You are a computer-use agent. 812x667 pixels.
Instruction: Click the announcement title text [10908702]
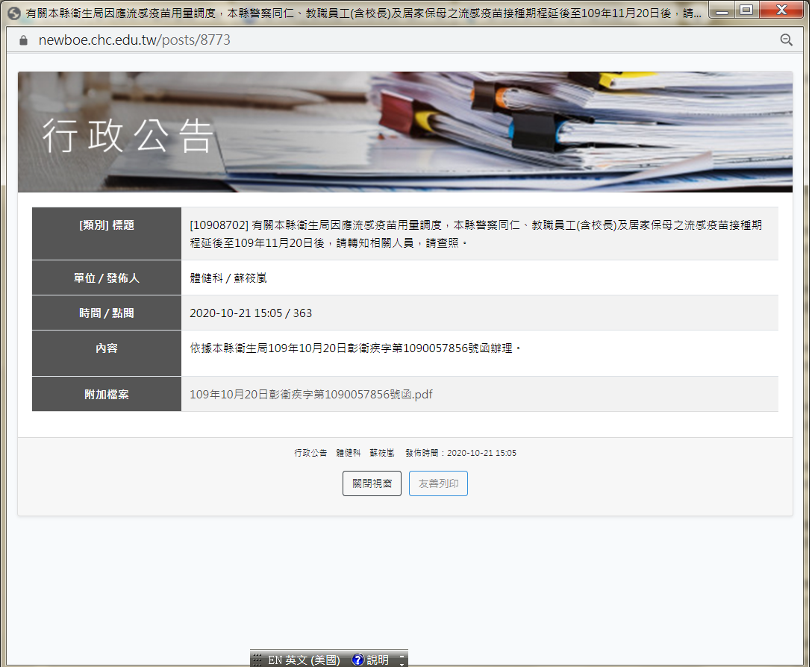click(x=476, y=234)
